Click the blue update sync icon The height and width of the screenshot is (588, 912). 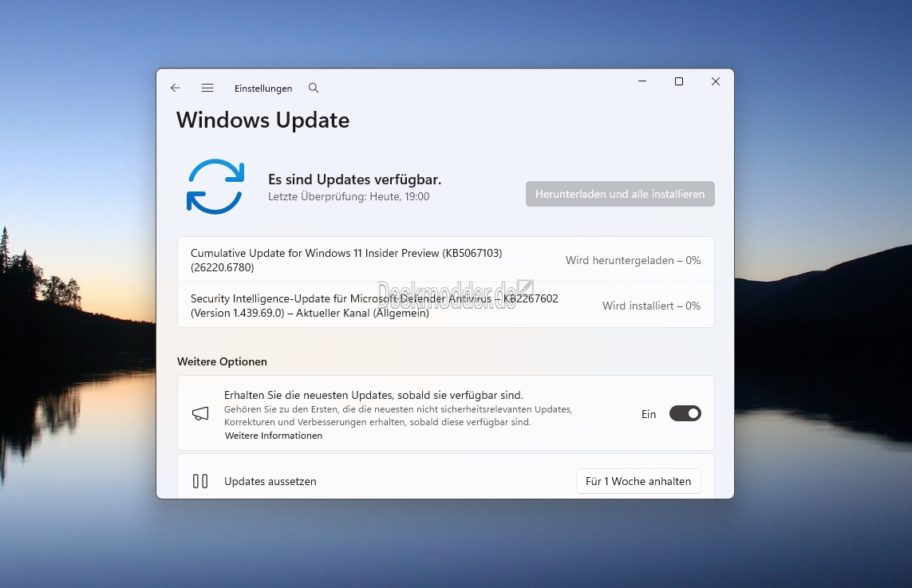215,187
